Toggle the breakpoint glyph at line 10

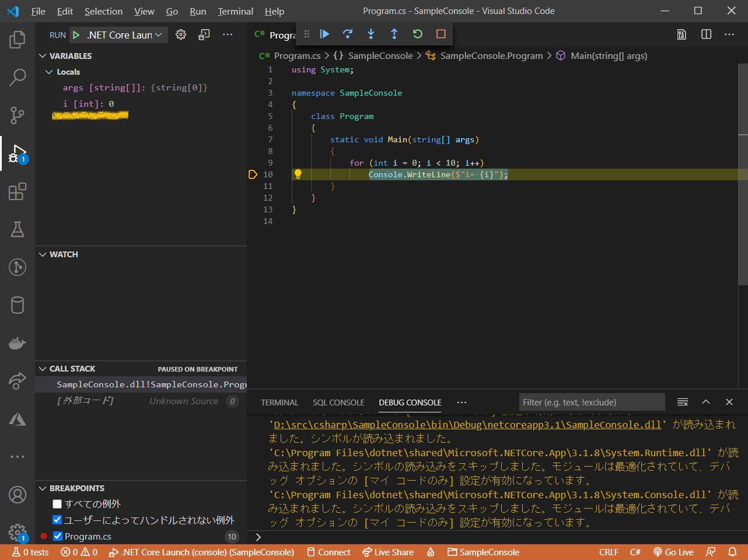[253, 174]
